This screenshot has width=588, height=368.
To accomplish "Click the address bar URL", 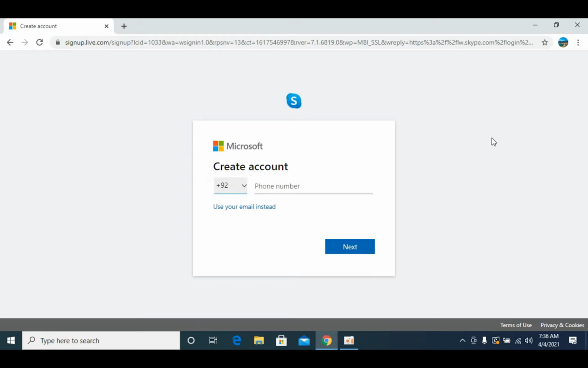I will click(299, 42).
